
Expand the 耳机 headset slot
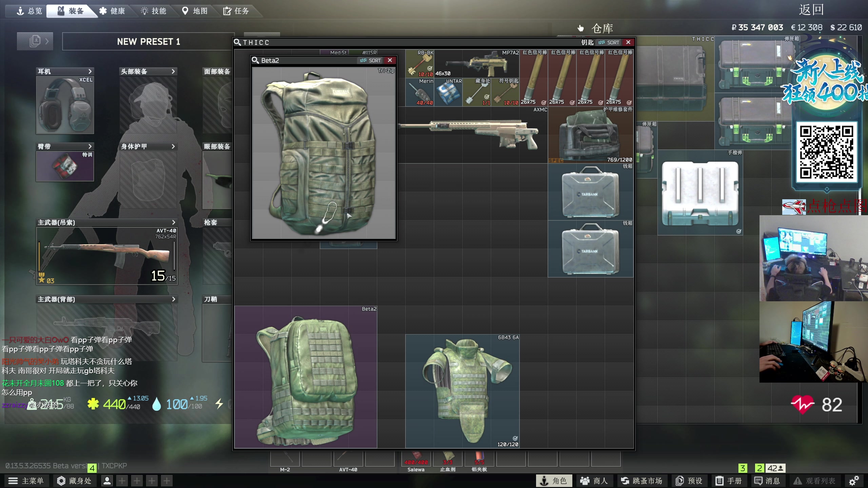tap(90, 71)
